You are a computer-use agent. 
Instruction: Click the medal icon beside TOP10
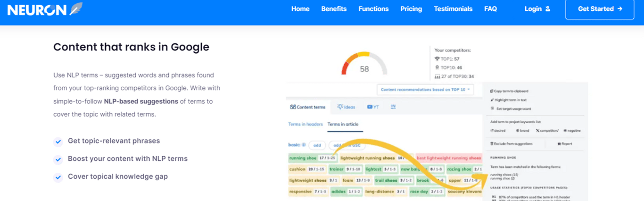click(x=437, y=67)
